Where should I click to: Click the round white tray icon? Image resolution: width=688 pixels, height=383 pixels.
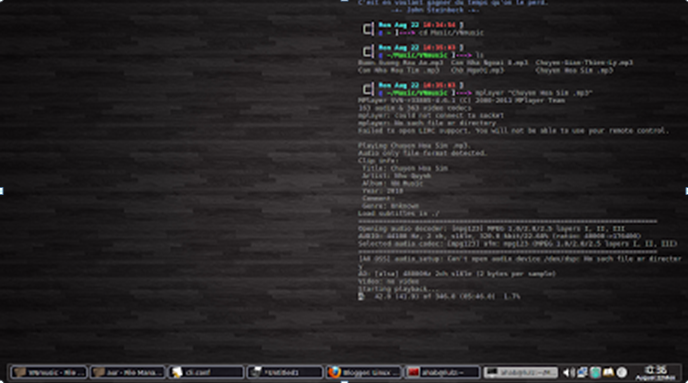[x=622, y=372]
